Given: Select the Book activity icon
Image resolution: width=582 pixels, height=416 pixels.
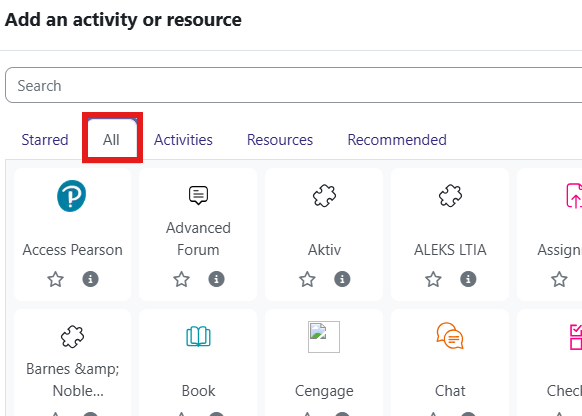Looking at the screenshot, I should coord(198,337).
